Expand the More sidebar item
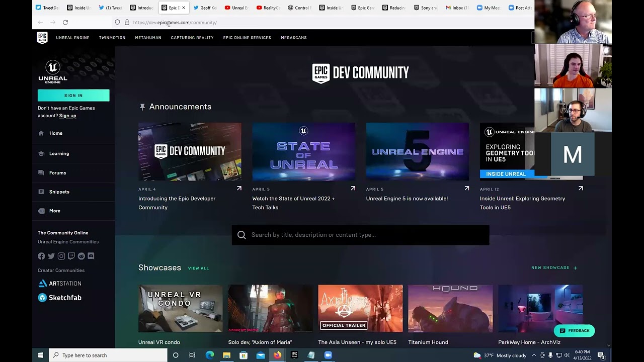The image size is (644, 362). [x=55, y=211]
